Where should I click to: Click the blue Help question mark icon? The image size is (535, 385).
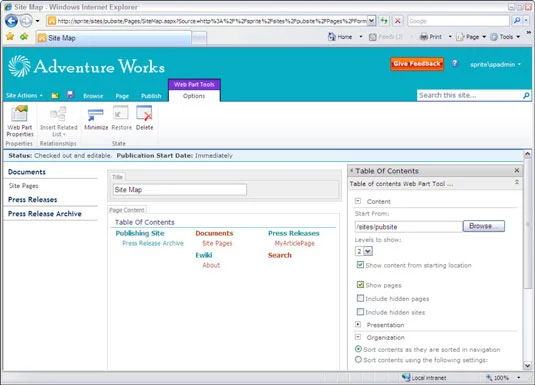(x=454, y=63)
